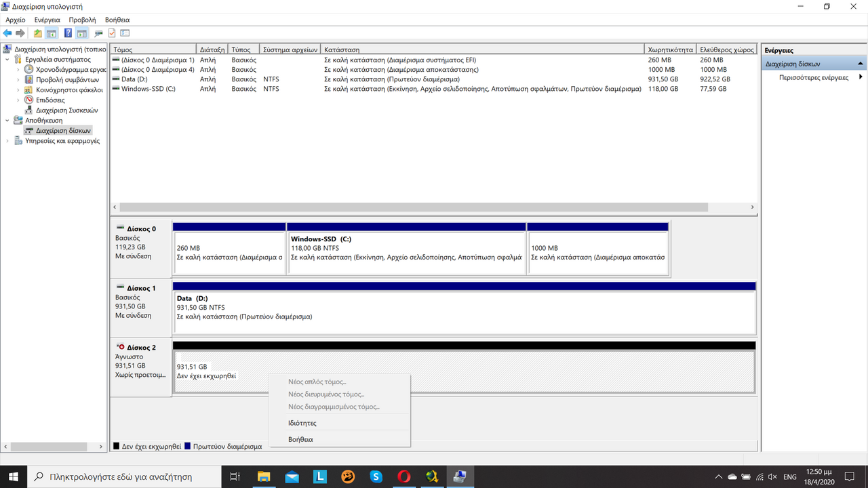This screenshot has height=488, width=868.
Task: Select the 931,51 GB unallocated space block
Action: 464,367
